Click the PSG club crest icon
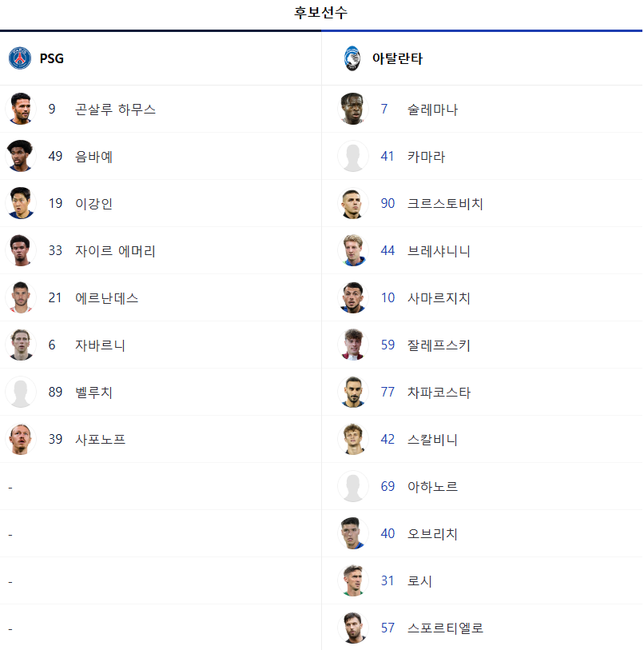Viewport: 644px width, 650px height. (x=20, y=58)
